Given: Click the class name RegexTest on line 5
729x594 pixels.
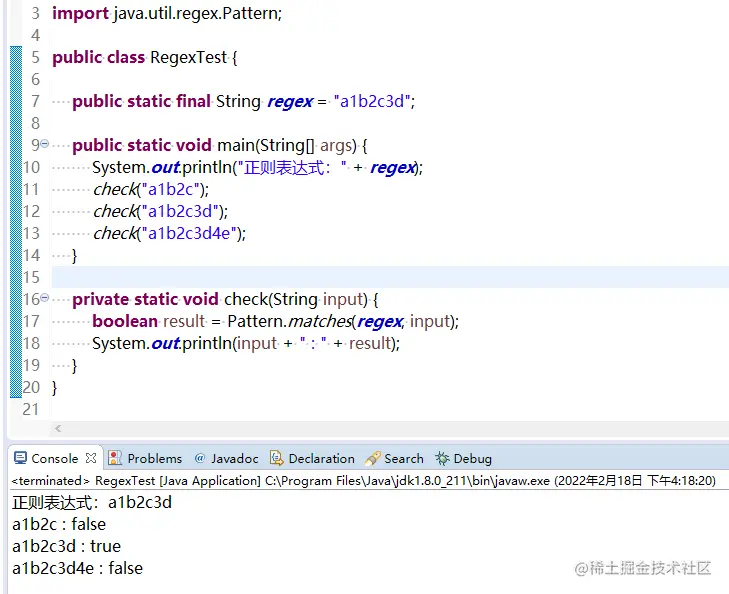Looking at the screenshot, I should point(188,58).
